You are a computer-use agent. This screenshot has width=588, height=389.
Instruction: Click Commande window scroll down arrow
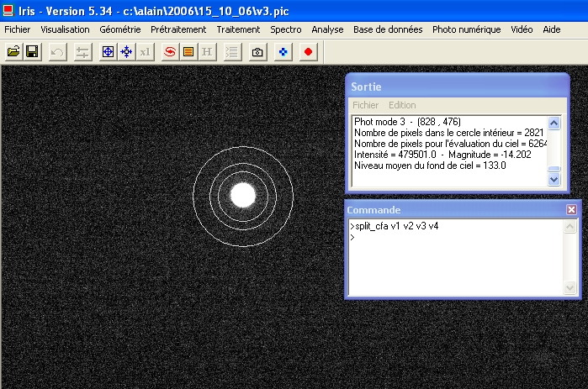pyautogui.click(x=569, y=287)
